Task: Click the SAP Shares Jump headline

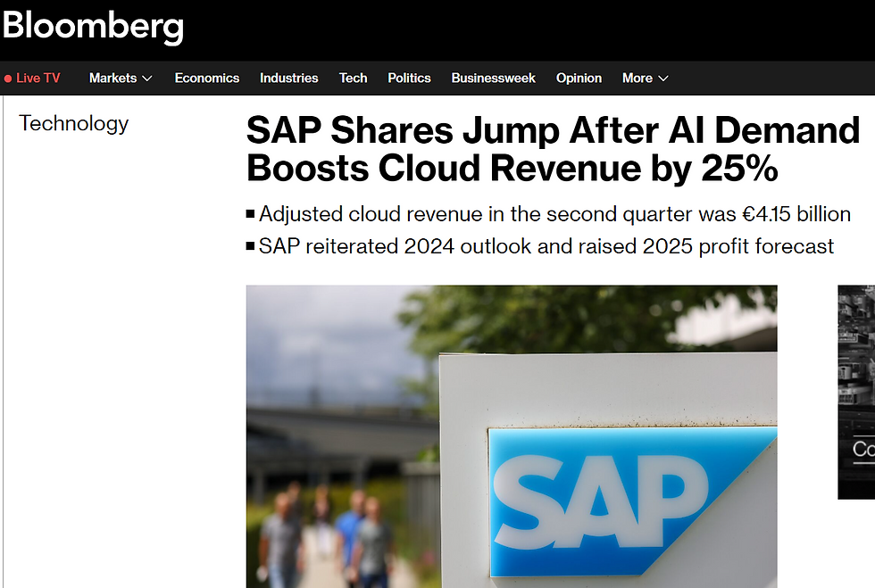Action: click(x=553, y=149)
